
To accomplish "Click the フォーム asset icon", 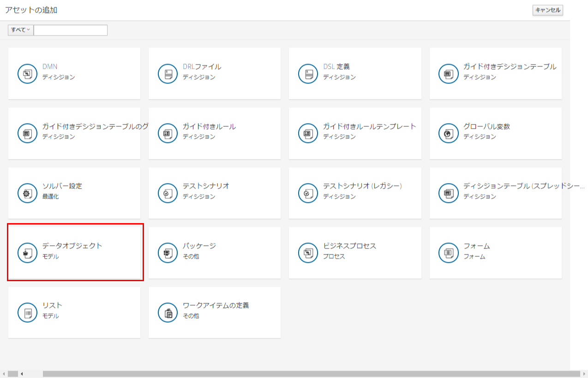I will pyautogui.click(x=449, y=253).
